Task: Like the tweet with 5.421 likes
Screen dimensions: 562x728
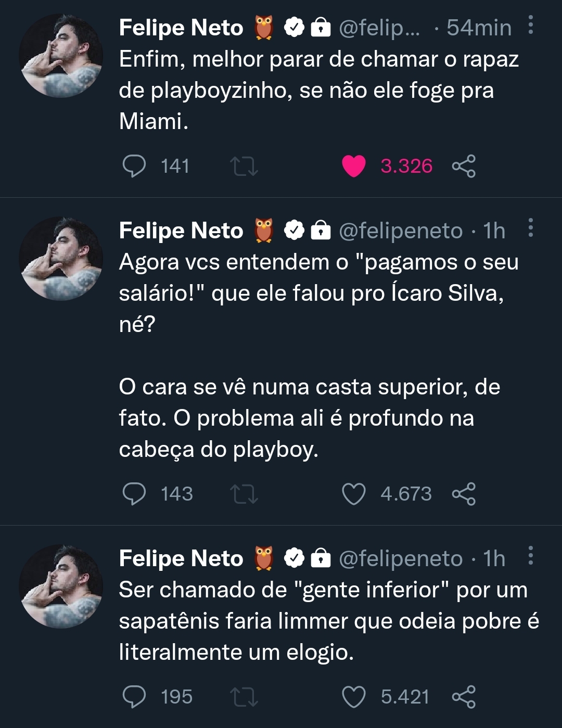Action: click(354, 697)
